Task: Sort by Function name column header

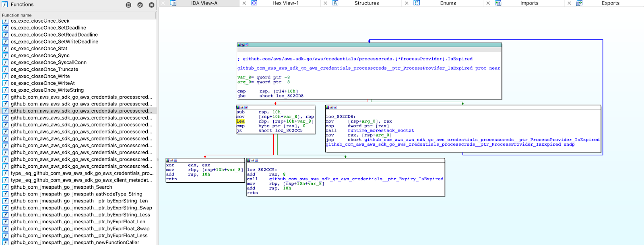Action: 17,15
